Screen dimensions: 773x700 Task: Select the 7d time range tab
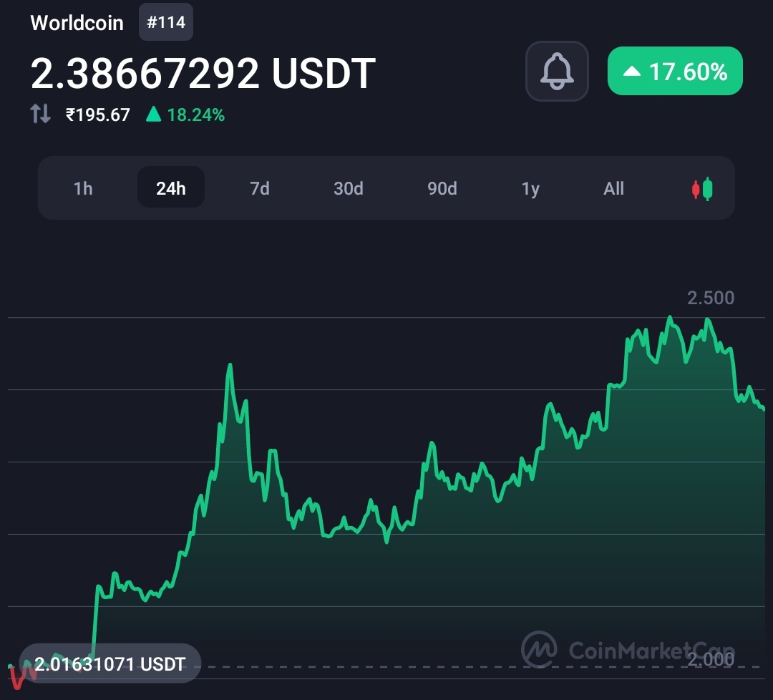click(259, 188)
